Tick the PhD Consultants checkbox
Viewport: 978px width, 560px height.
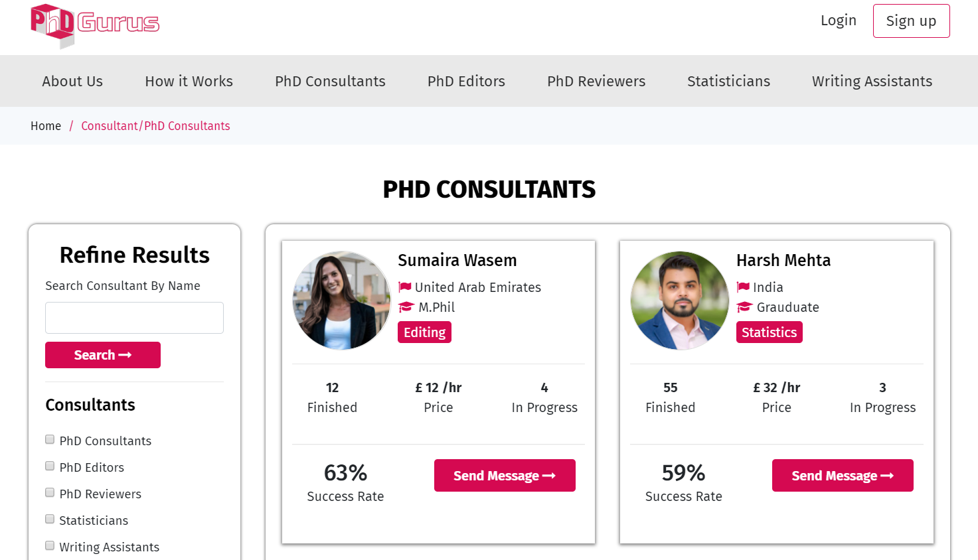[x=50, y=439]
